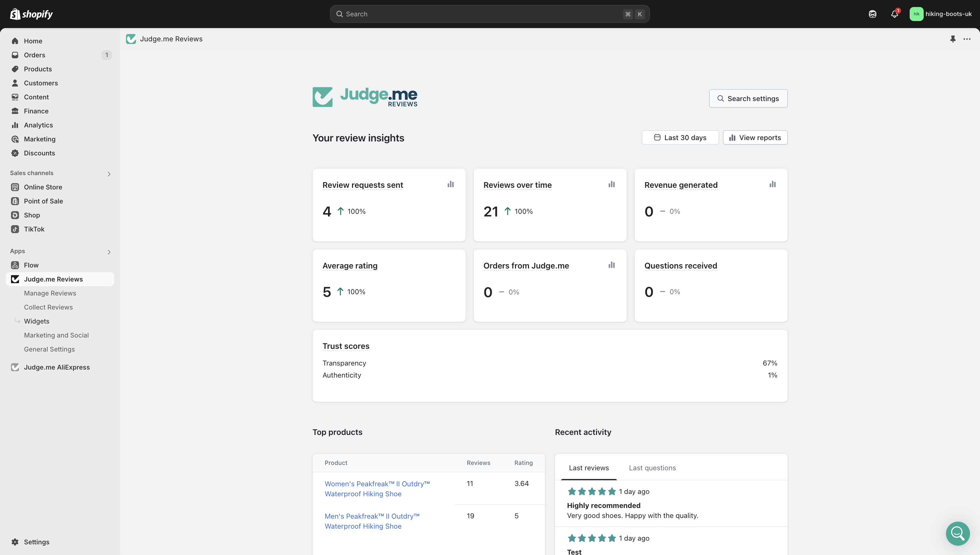This screenshot has height=555, width=980.
Task: Select Judge.me Reviews in the sidebar
Action: click(60, 279)
